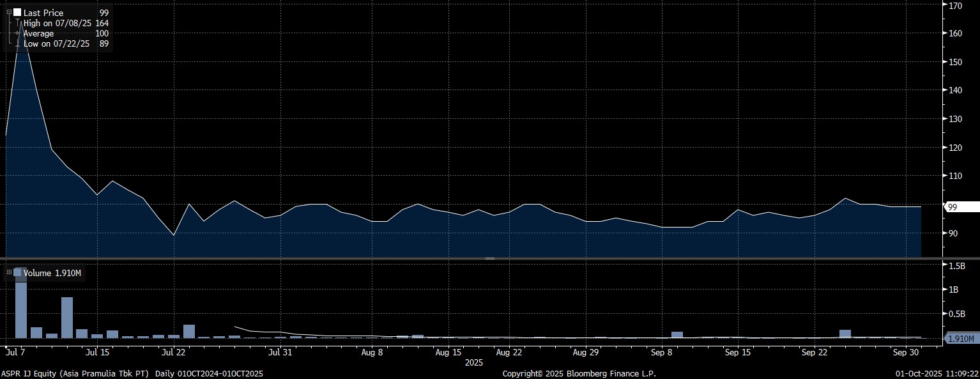Click the Last Price legend label
Screen dimensions: 980x379
coord(43,13)
